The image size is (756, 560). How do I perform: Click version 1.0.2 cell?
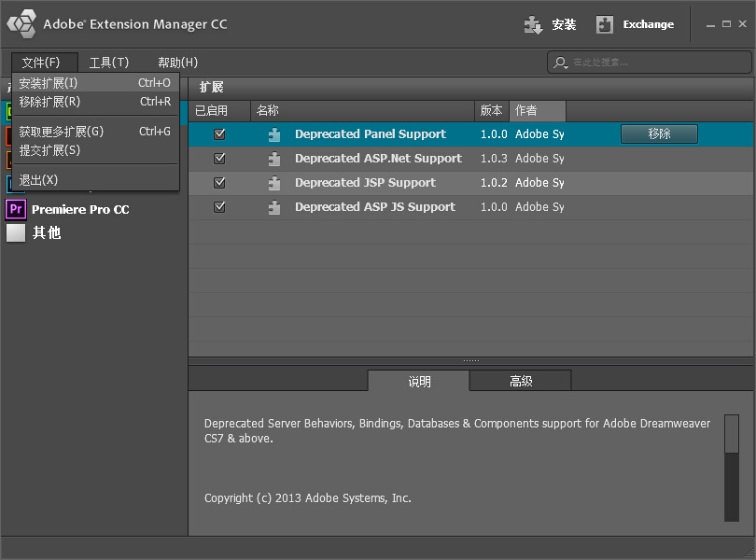(494, 182)
